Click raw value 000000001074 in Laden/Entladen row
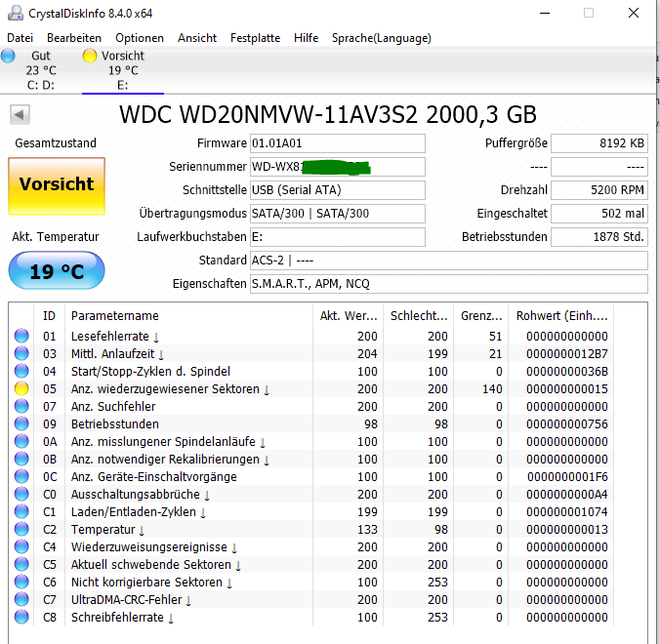Viewport: 660px width, 644px height. click(566, 511)
